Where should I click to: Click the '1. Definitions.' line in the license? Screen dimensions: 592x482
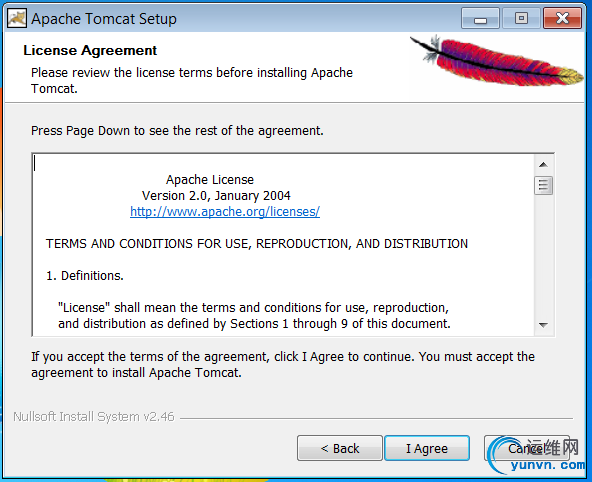coord(85,276)
